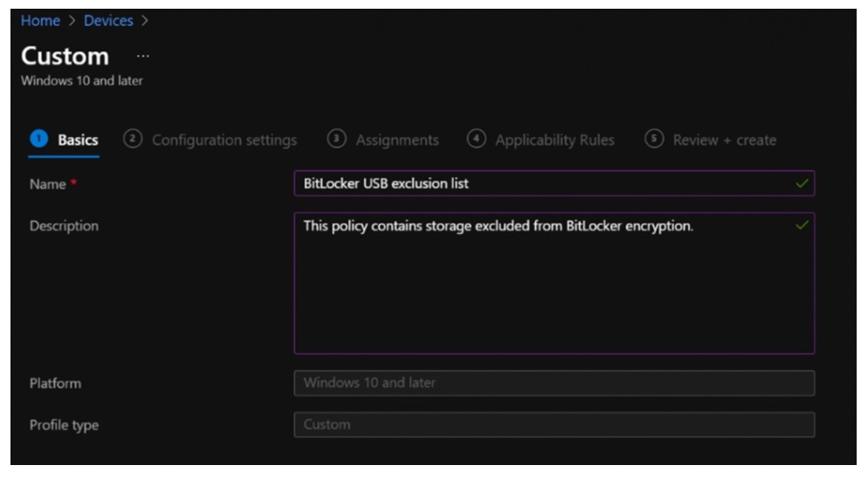Click the step 1 circle icon

38,140
